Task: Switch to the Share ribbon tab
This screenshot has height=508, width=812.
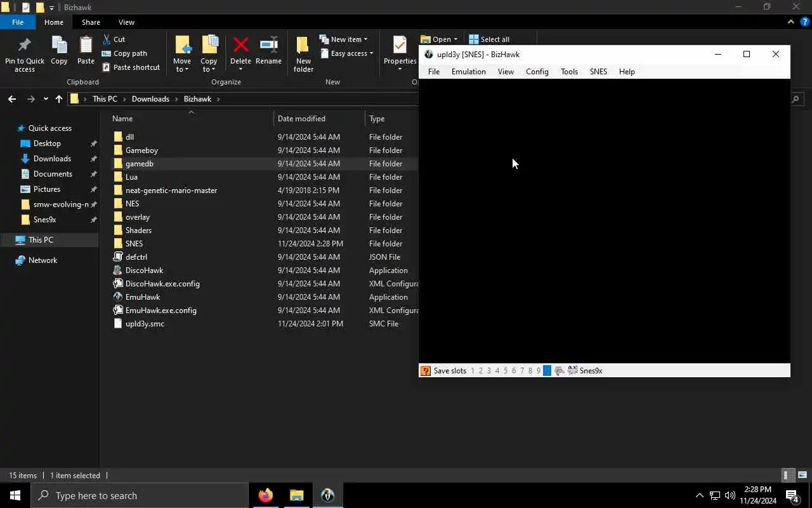Action: click(91, 22)
